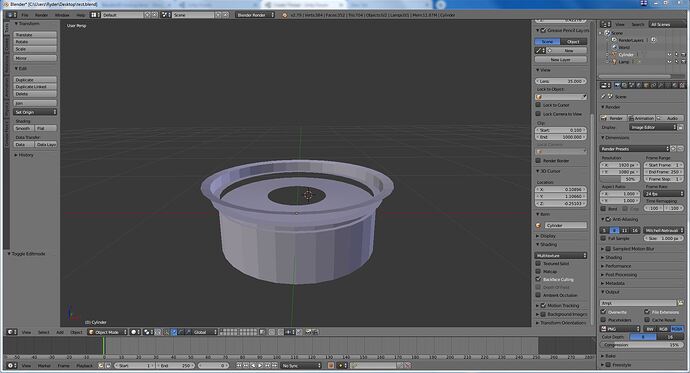Enable Lock to Cursor checkbox

(x=538, y=105)
